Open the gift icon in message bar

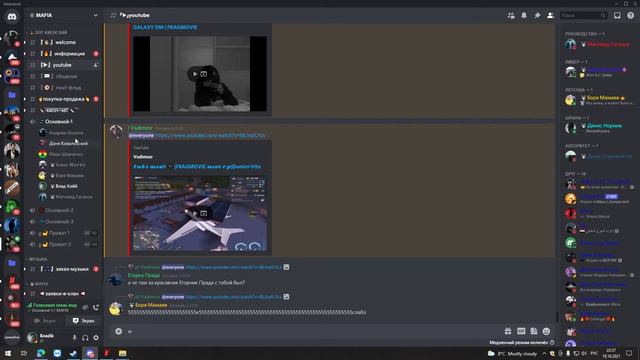coord(508,331)
